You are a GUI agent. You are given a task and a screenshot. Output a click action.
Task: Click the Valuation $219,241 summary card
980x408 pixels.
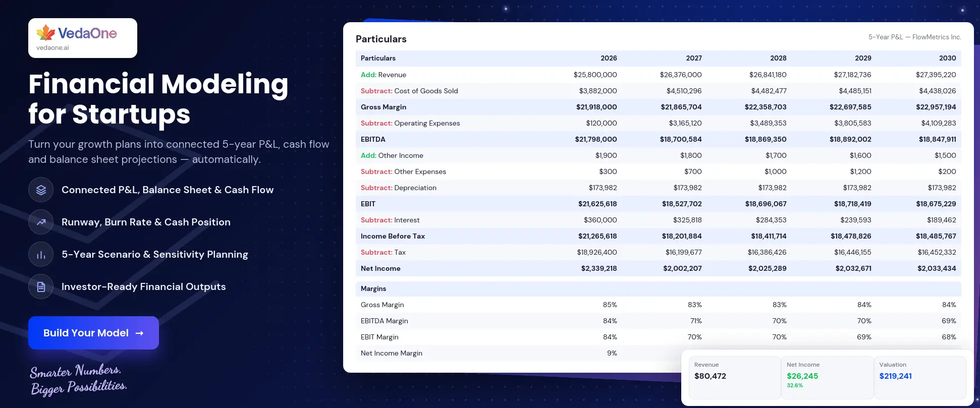(x=920, y=378)
